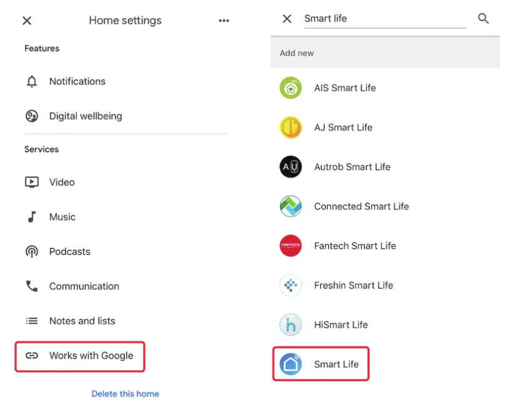The height and width of the screenshot is (420, 506).
Task: Open Notes and lists settings
Action: 82,320
